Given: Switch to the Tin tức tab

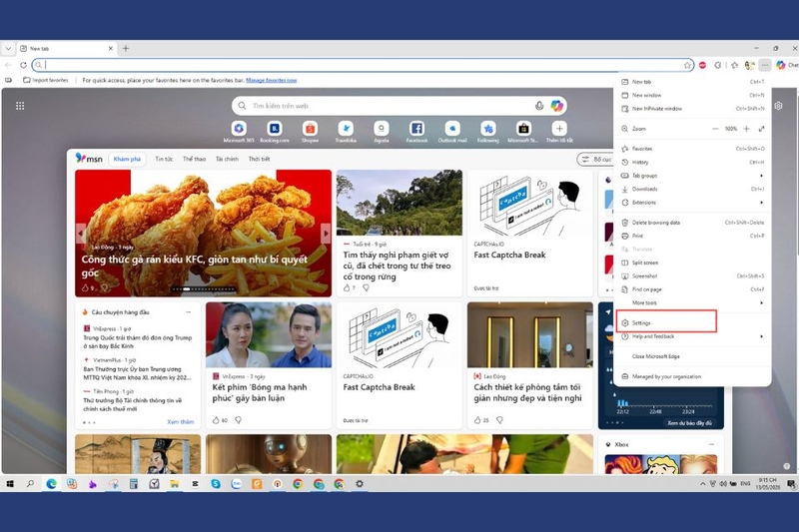Looking at the screenshot, I should click(x=164, y=159).
